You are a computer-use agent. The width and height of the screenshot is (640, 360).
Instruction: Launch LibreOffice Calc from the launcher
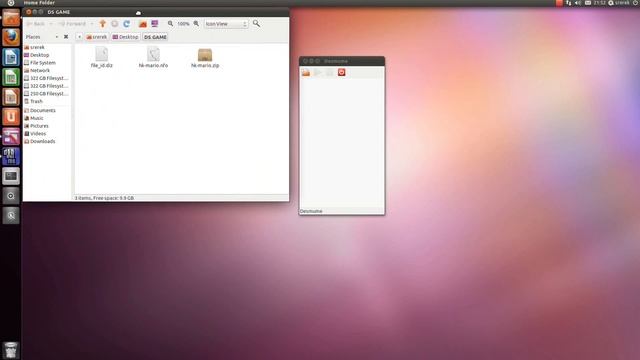(x=11, y=77)
